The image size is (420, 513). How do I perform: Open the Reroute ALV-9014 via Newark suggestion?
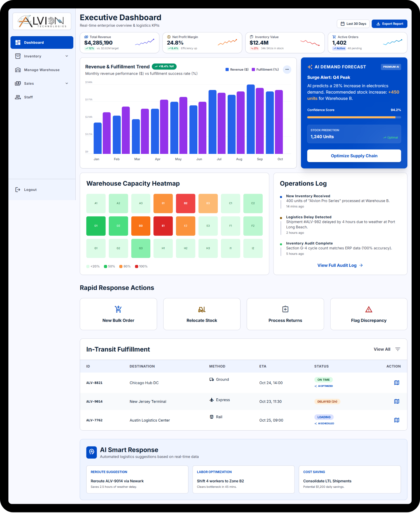(x=137, y=479)
